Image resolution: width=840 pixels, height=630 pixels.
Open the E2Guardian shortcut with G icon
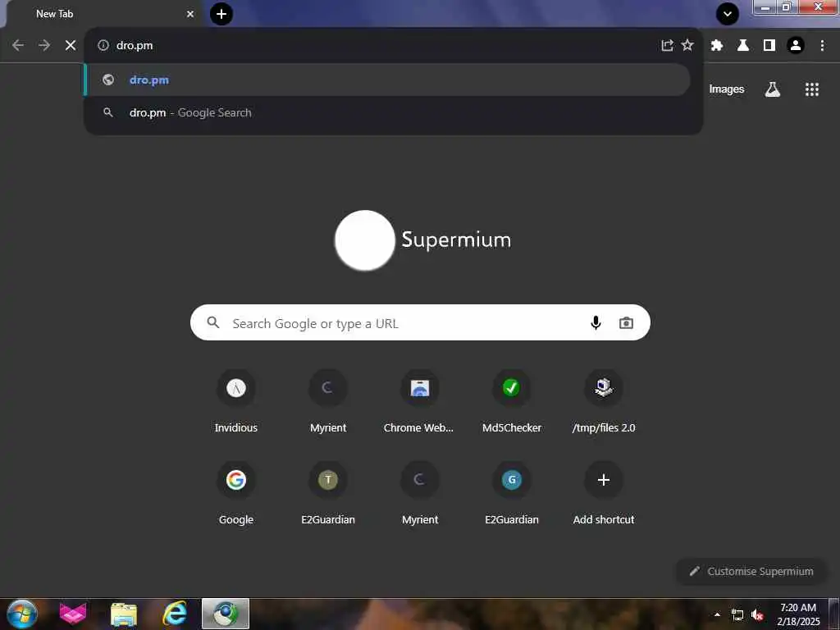pyautogui.click(x=512, y=493)
